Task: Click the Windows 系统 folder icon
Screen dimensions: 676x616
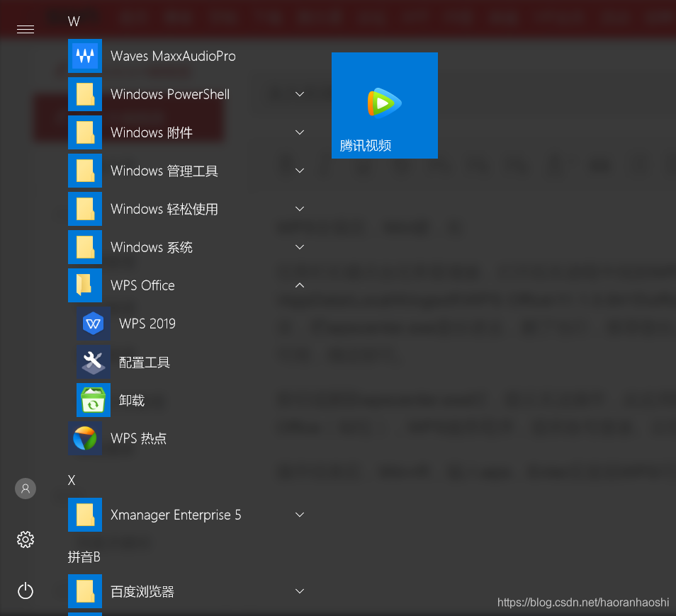Action: (85, 247)
